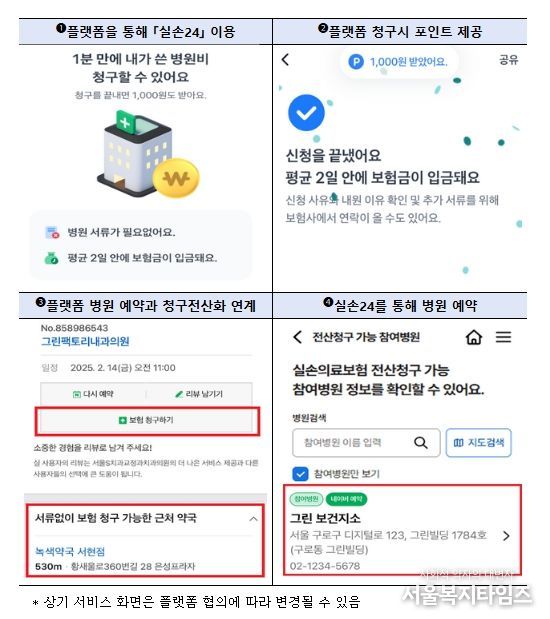Viewport: 550px width, 619px height.
Task: Go back from 전산청구 가능 참여병원 page
Action: click(297, 337)
